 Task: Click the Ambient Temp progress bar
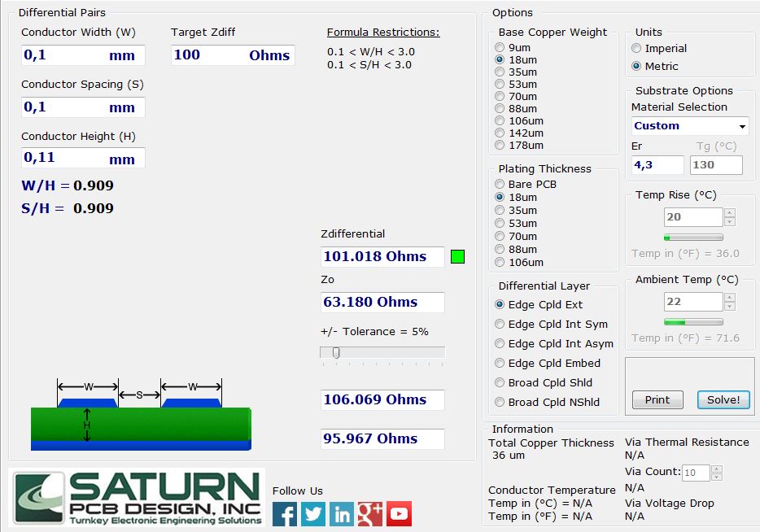coord(693,322)
